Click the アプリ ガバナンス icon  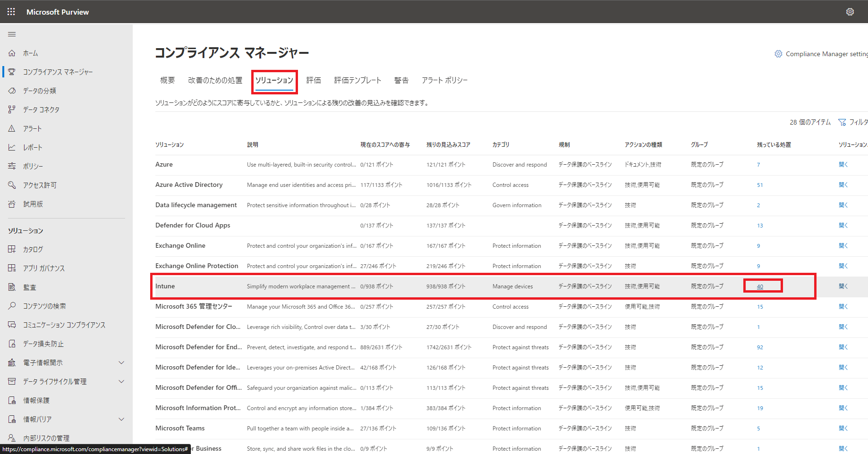[x=12, y=268]
